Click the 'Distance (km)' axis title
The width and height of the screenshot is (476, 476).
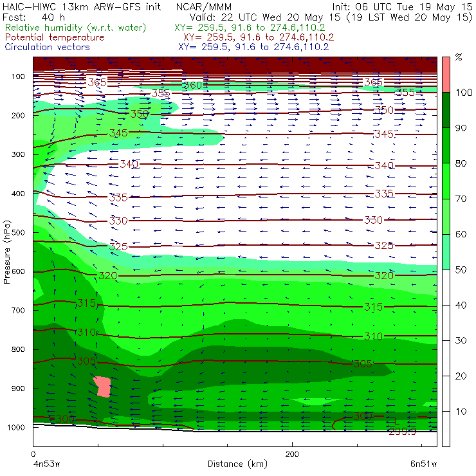coord(238,464)
